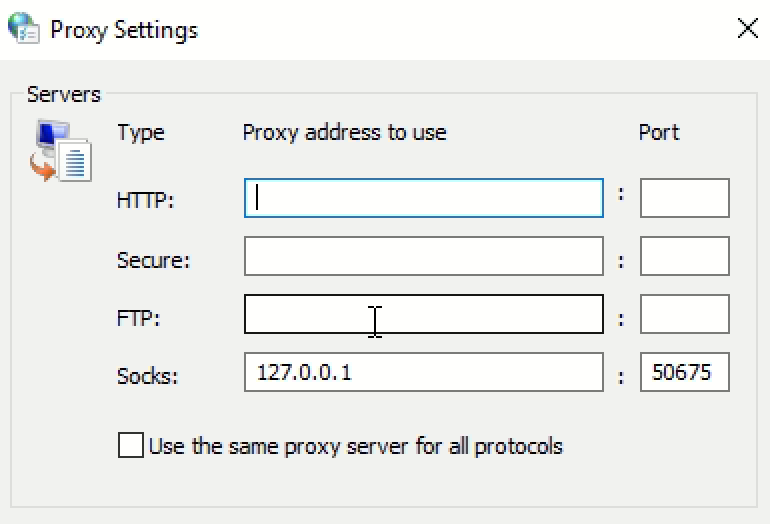Click the Socks address field showing 127.0.0.1
This screenshot has height=524, width=770.
pos(423,372)
